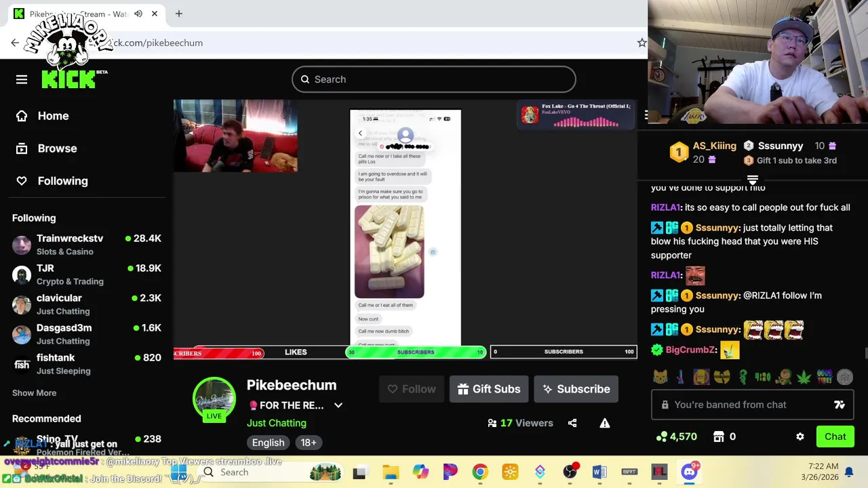Focus the Kick search field
This screenshot has height=488, width=868.
click(434, 79)
